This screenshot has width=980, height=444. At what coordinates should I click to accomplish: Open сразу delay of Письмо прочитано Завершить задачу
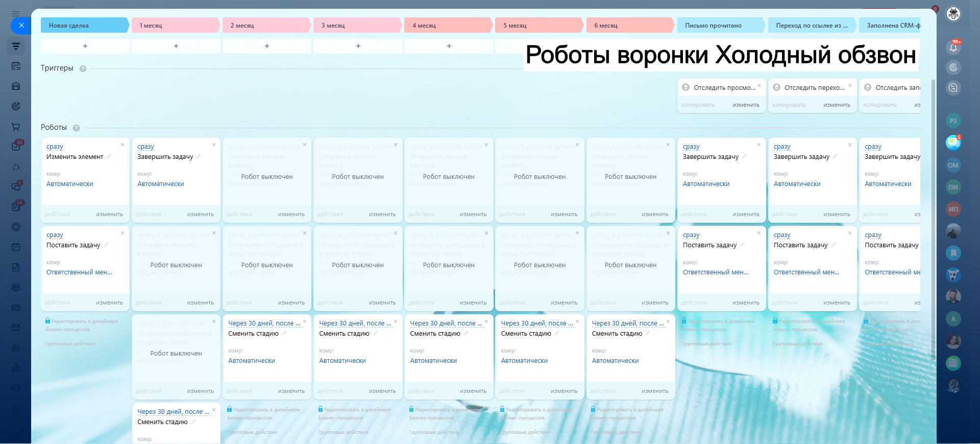click(691, 147)
